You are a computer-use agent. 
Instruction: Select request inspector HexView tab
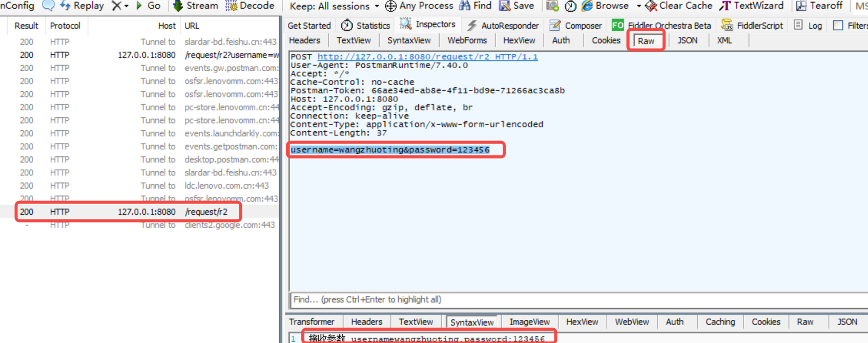[x=519, y=40]
